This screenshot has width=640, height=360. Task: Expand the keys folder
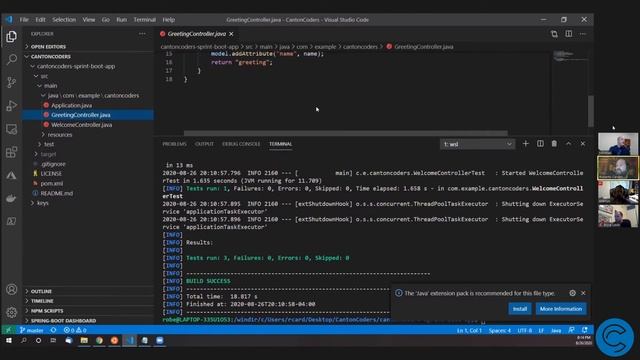88,203
